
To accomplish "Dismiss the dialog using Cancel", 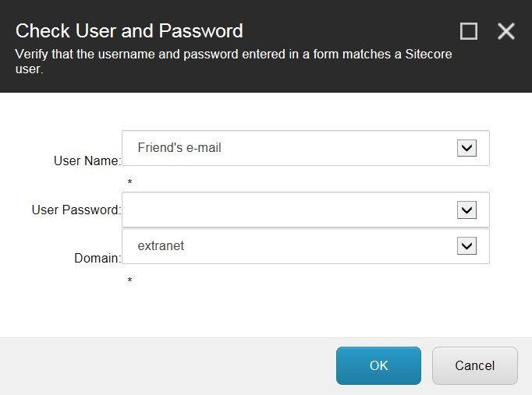I will click(x=474, y=365).
